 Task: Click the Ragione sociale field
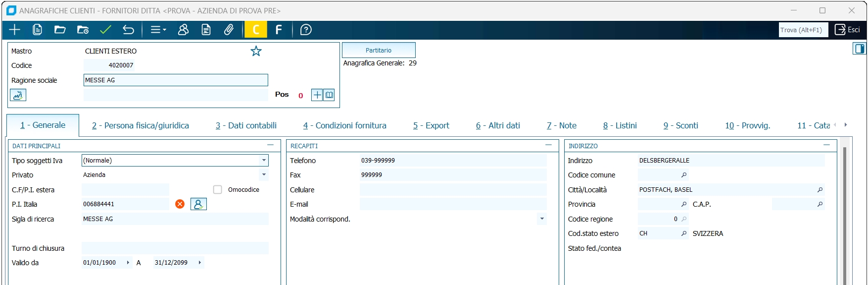tap(176, 80)
